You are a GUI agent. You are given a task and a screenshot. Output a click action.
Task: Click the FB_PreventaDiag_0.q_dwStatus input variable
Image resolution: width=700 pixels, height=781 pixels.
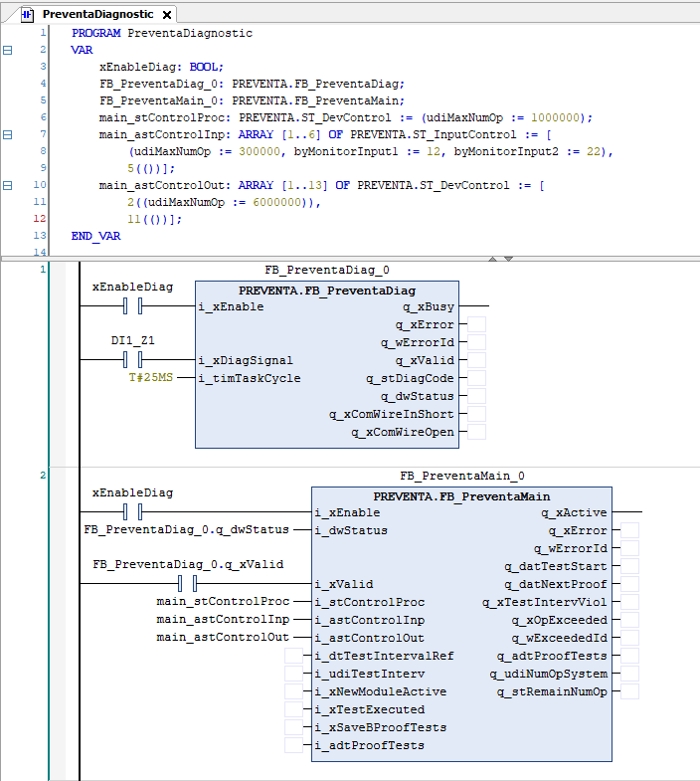(187, 530)
